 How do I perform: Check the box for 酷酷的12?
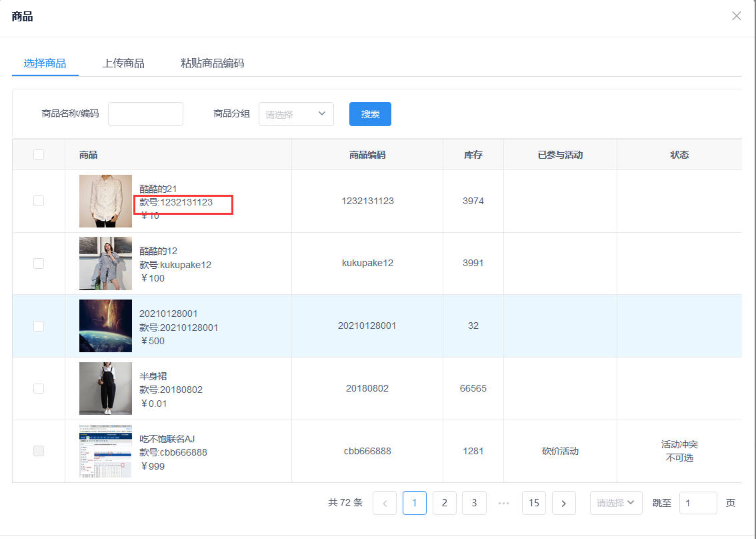point(39,263)
